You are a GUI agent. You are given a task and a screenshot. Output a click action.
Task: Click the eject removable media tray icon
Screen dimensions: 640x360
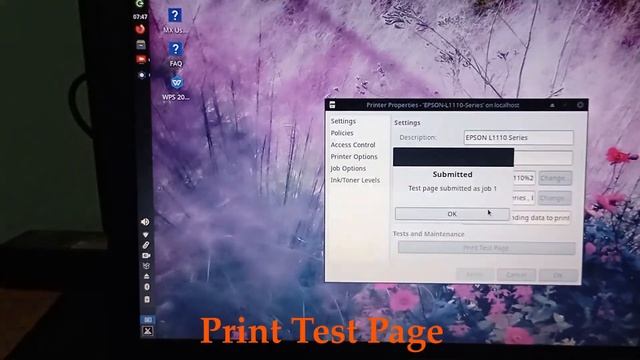[x=147, y=276]
